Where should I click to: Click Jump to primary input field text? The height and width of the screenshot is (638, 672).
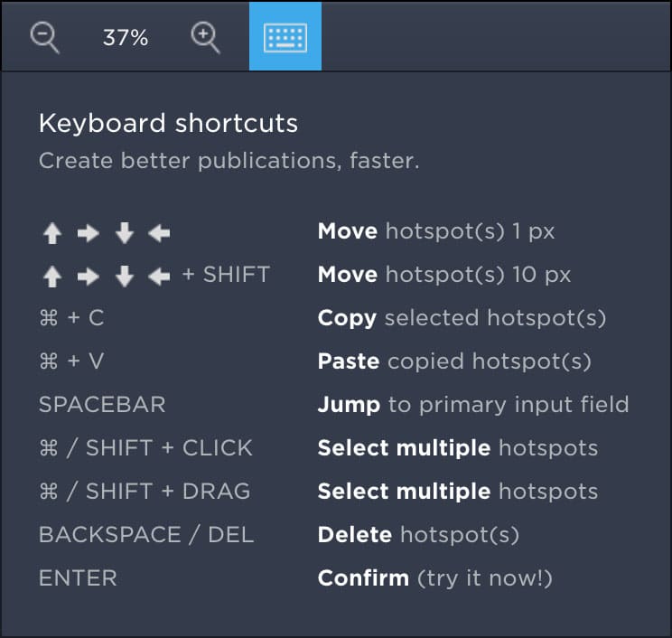pyautogui.click(x=472, y=404)
